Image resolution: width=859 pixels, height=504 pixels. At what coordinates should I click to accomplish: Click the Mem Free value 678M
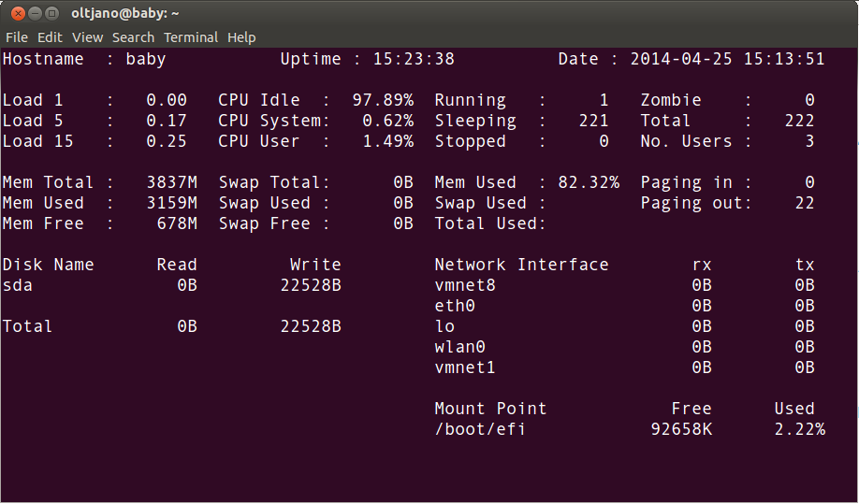[177, 223]
